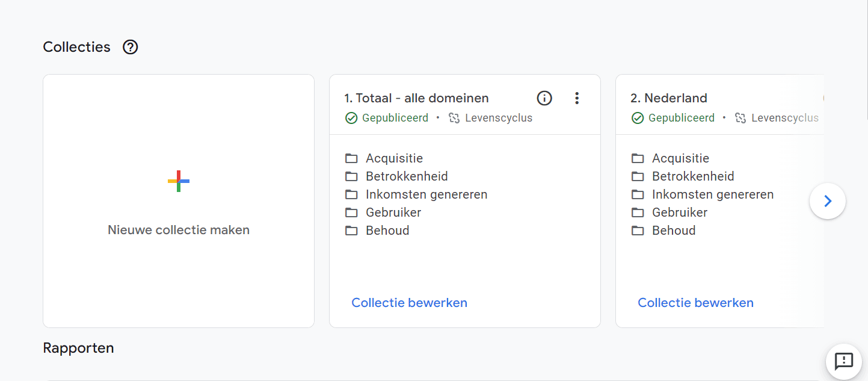Click Levenscyclus label in Nederland card
The width and height of the screenshot is (868, 381).
pyautogui.click(x=785, y=118)
